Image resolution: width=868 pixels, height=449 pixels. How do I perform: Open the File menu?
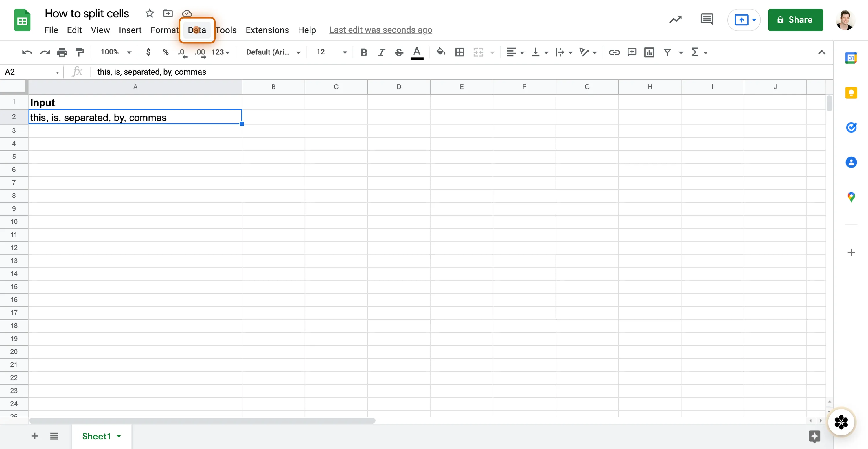pyautogui.click(x=51, y=30)
